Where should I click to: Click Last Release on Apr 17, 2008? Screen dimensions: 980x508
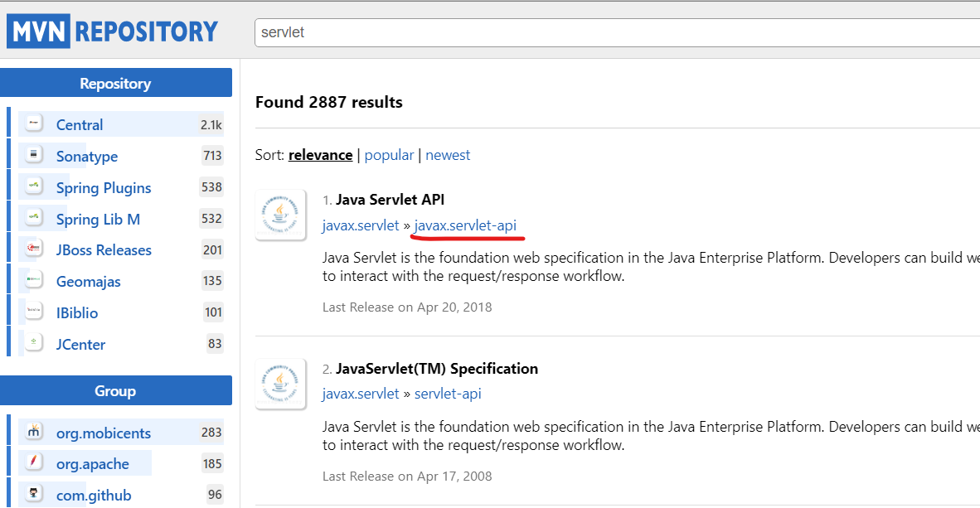(x=407, y=477)
